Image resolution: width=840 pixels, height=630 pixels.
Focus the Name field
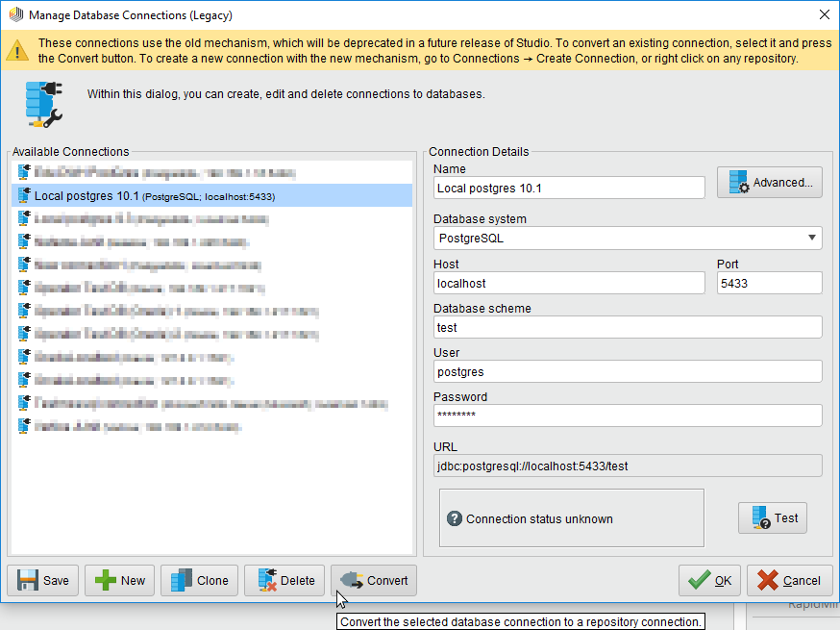pyautogui.click(x=569, y=189)
